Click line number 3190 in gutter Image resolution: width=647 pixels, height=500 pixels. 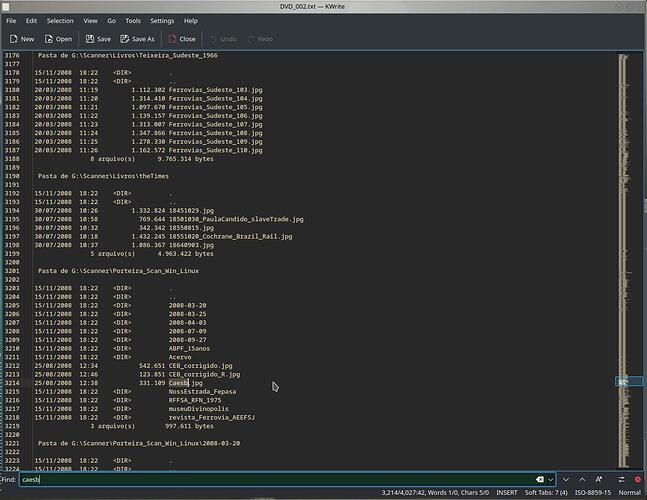click(x=12, y=176)
